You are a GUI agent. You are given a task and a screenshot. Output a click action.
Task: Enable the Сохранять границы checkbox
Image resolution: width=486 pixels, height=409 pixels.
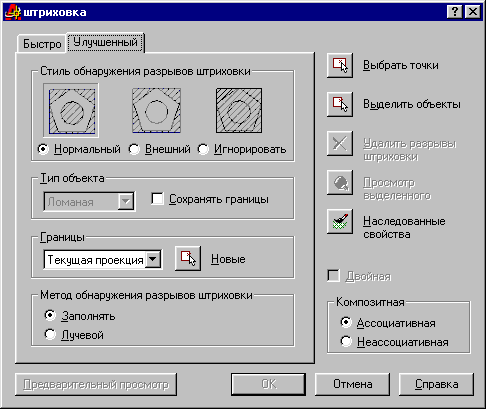pyautogui.click(x=157, y=199)
